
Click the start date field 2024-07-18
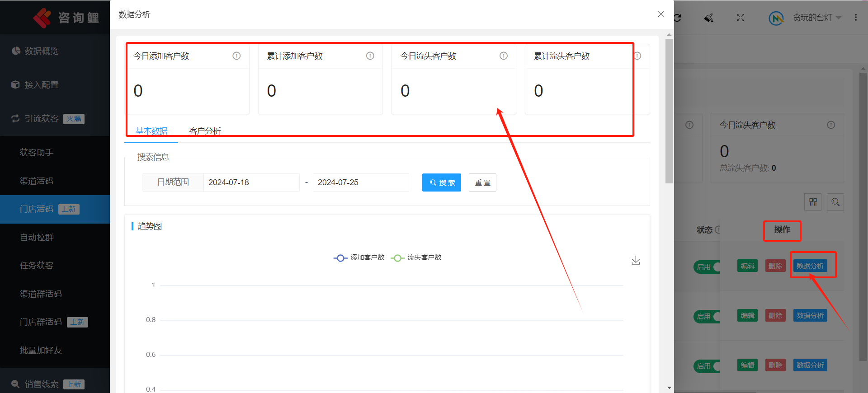click(251, 182)
